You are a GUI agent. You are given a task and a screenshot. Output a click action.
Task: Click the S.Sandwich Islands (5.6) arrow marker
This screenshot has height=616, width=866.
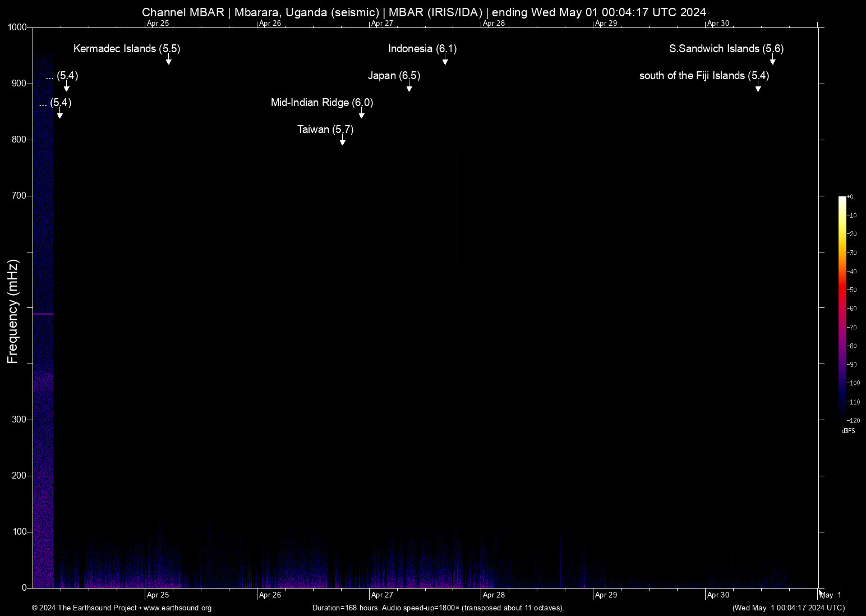point(772,61)
